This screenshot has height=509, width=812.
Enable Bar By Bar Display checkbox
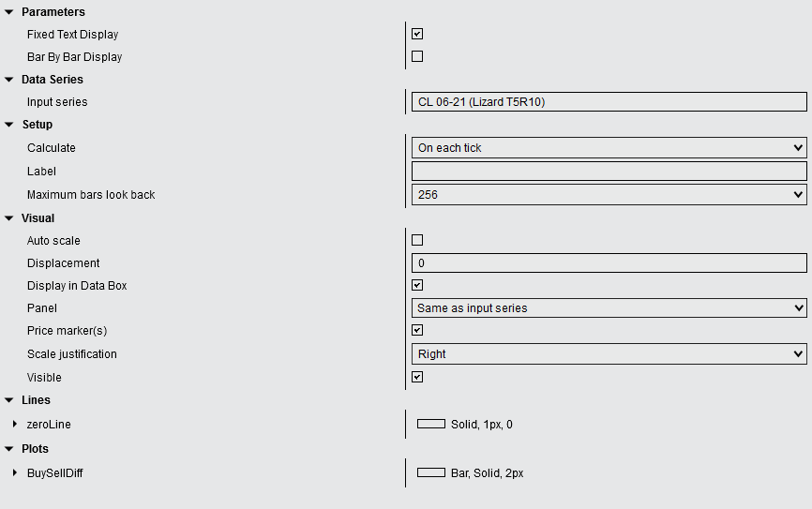(417, 56)
